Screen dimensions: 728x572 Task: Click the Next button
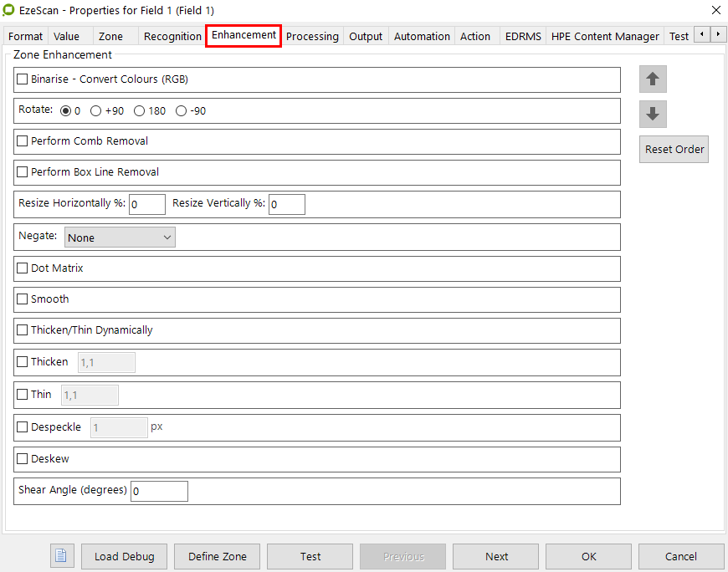[x=496, y=556]
